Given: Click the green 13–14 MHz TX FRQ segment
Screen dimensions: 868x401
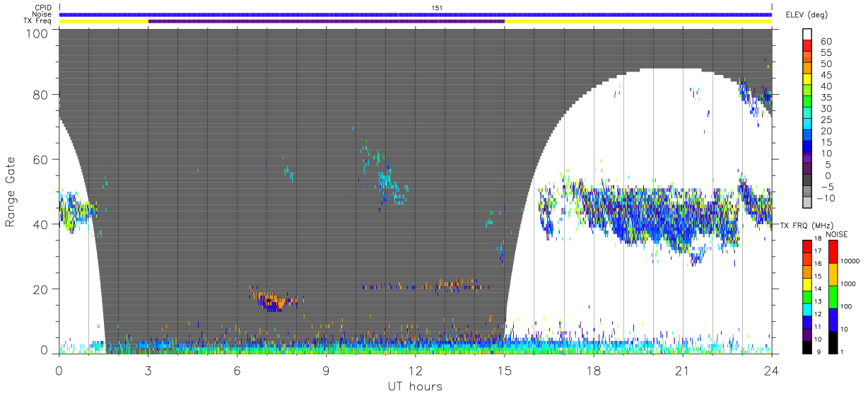Looking at the screenshot, I should (807, 296).
